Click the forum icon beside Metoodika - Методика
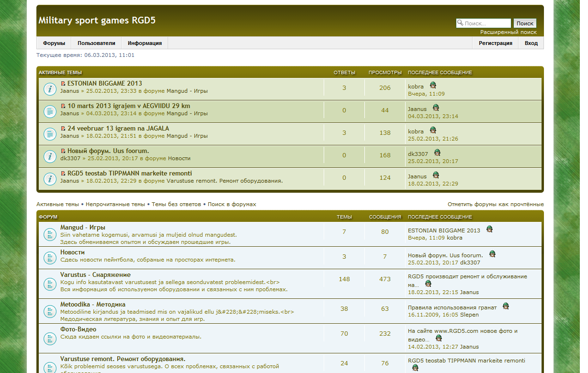The width and height of the screenshot is (588, 373). (x=50, y=312)
